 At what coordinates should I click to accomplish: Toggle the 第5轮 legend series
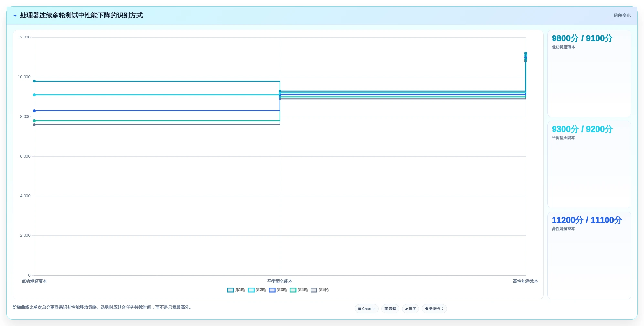pyautogui.click(x=320, y=290)
